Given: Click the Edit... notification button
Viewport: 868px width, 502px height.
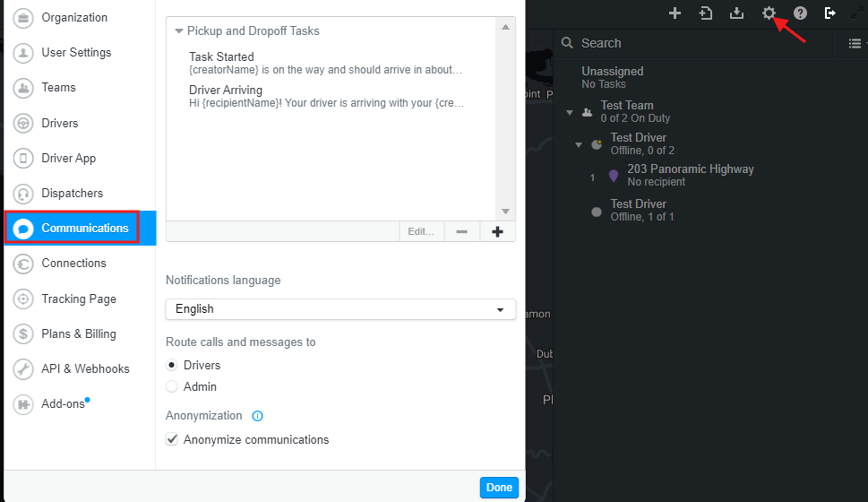Looking at the screenshot, I should (x=421, y=231).
